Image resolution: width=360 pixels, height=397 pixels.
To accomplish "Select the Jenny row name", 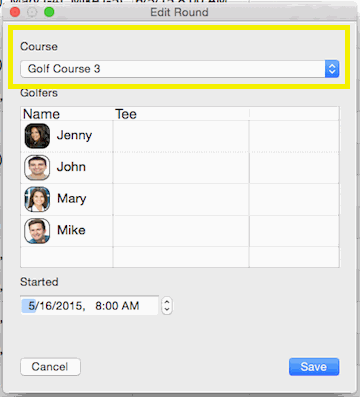I will (x=74, y=136).
